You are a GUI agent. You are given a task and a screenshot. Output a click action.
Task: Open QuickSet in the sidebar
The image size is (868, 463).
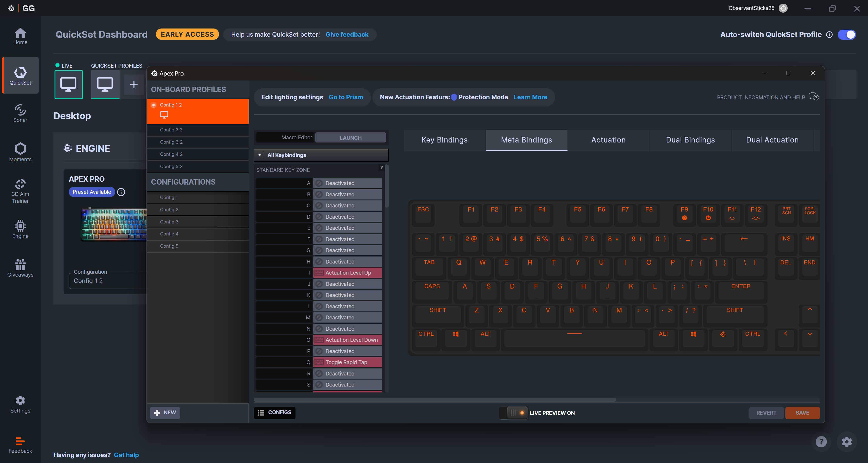tap(20, 75)
